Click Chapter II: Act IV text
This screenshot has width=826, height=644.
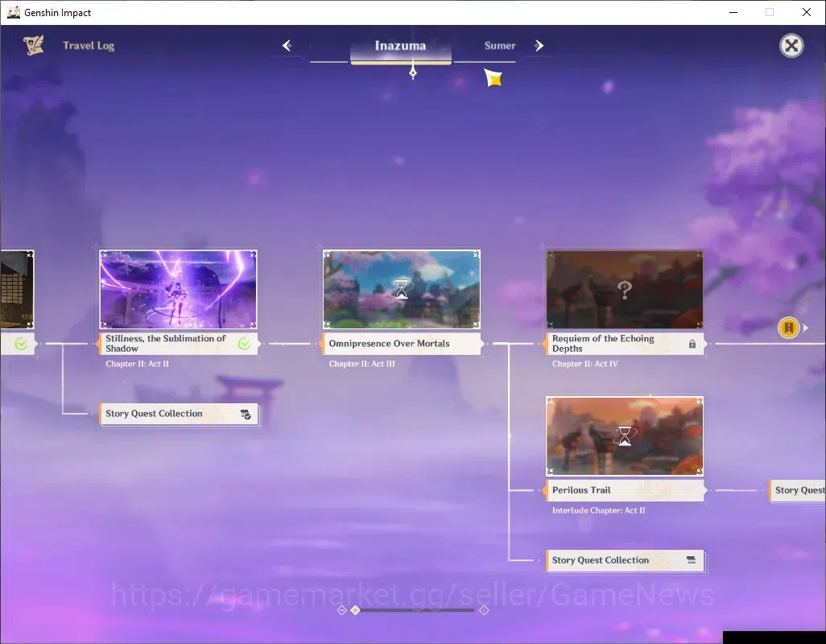(x=584, y=364)
